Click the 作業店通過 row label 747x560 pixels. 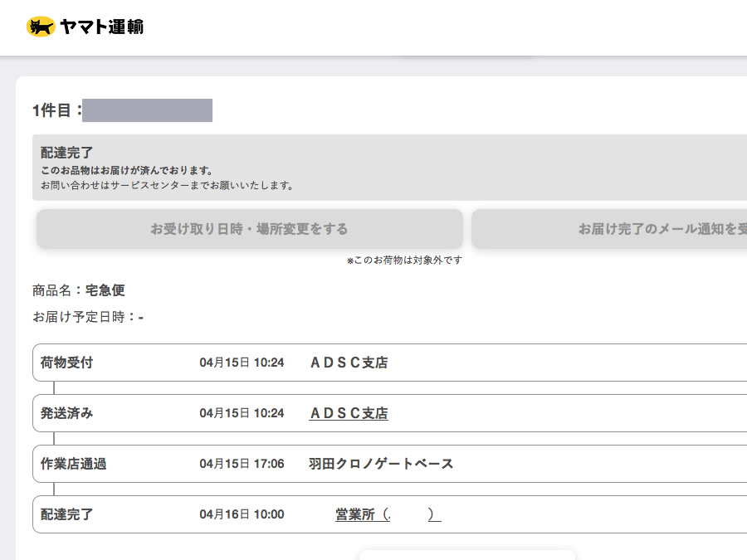(73, 464)
